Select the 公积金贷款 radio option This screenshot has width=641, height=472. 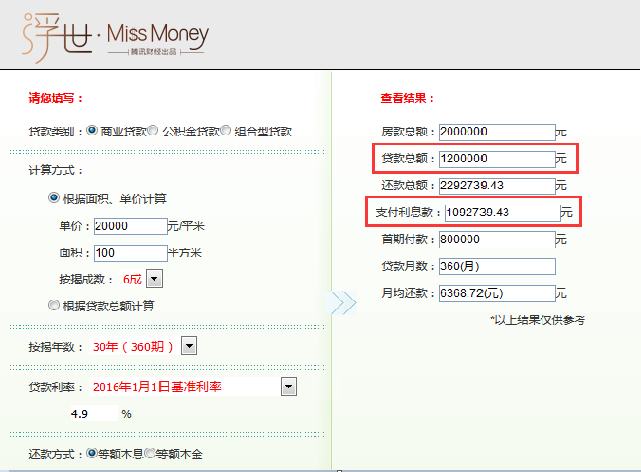153,130
